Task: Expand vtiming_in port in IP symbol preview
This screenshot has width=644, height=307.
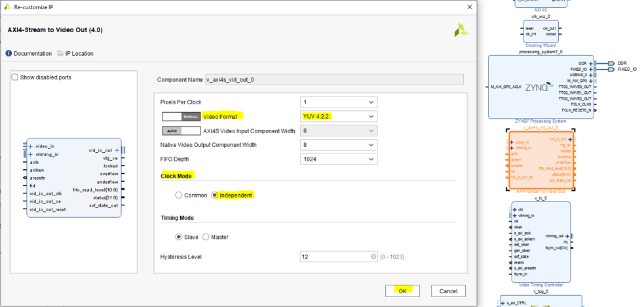Action: (x=30, y=155)
